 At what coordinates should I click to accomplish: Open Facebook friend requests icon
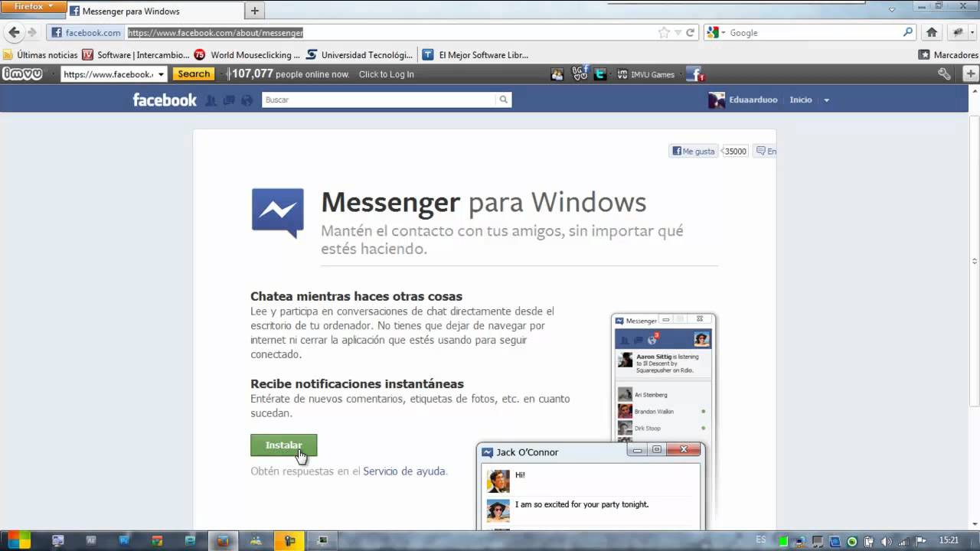click(x=211, y=100)
